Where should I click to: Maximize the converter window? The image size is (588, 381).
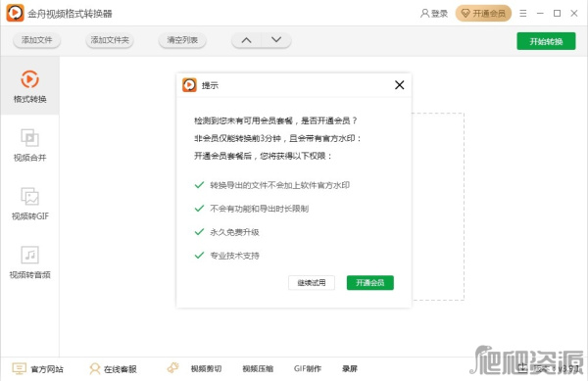pos(558,14)
